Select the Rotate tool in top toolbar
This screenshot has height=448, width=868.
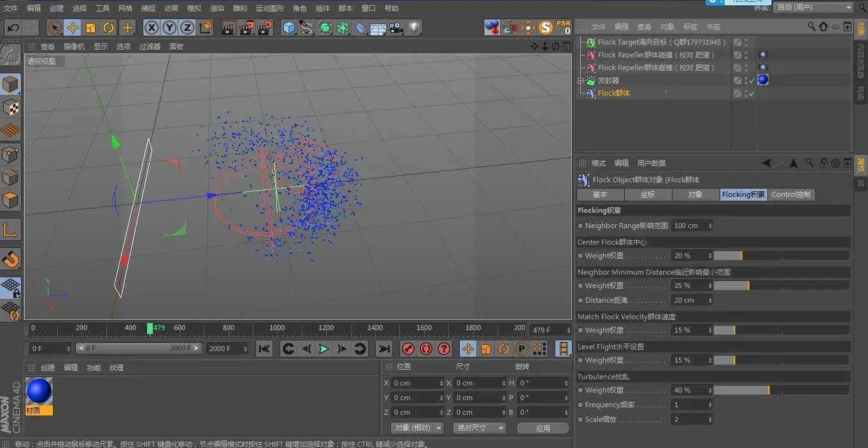(108, 27)
